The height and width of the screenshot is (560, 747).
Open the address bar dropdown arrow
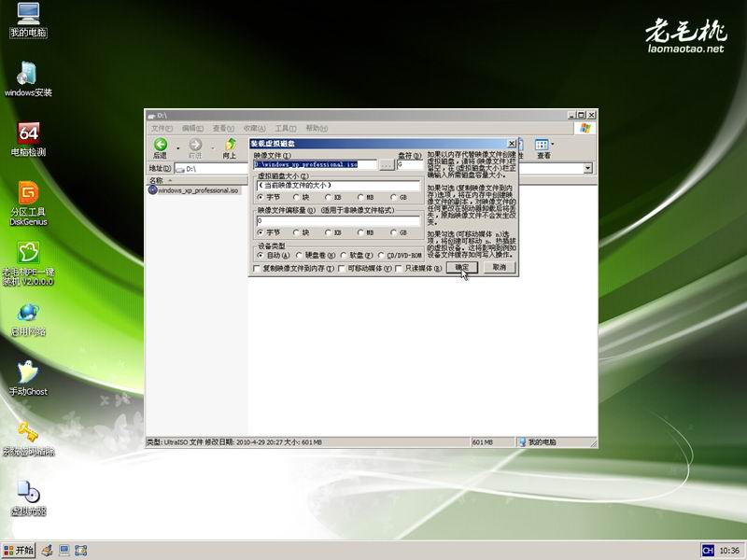588,168
